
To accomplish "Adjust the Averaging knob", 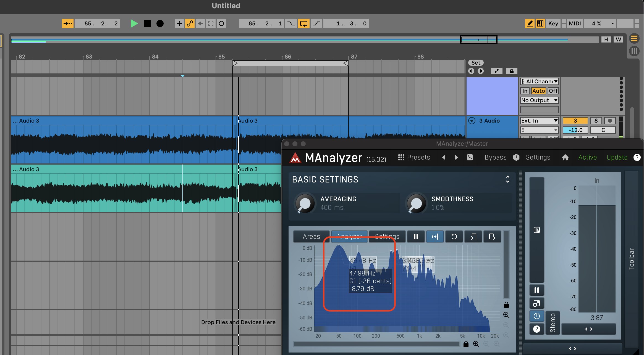I will coord(305,203).
